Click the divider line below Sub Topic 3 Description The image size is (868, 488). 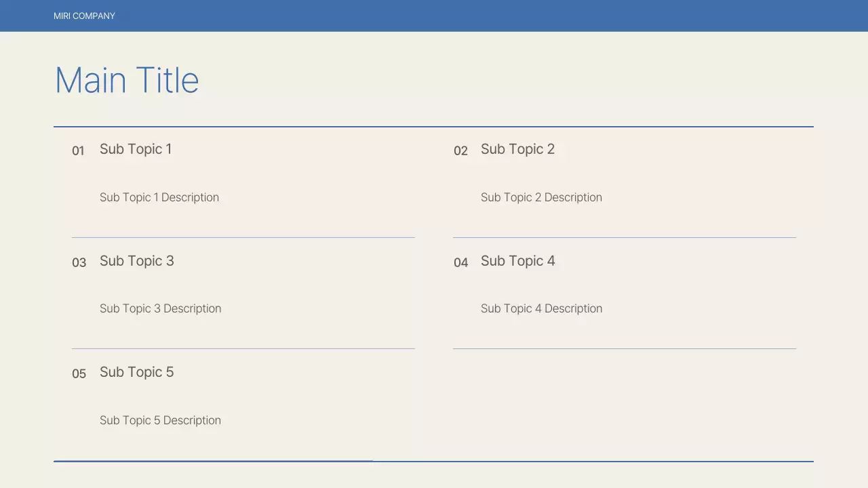243,348
